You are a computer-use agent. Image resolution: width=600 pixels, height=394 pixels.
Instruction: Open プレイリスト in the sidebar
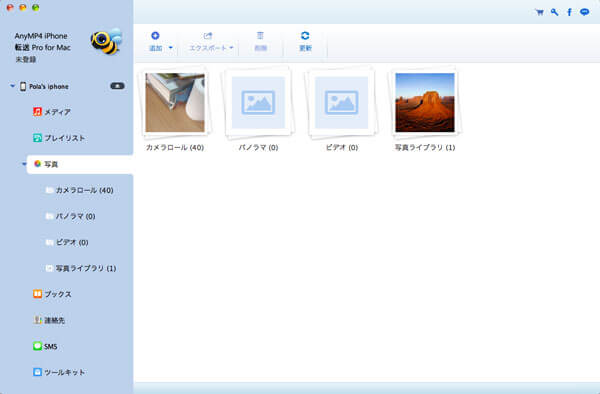click(64, 138)
